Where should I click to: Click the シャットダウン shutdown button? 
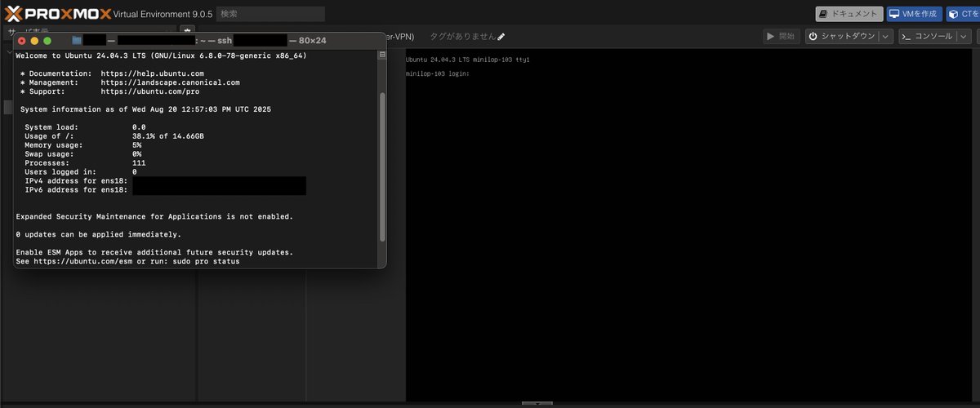tap(841, 36)
